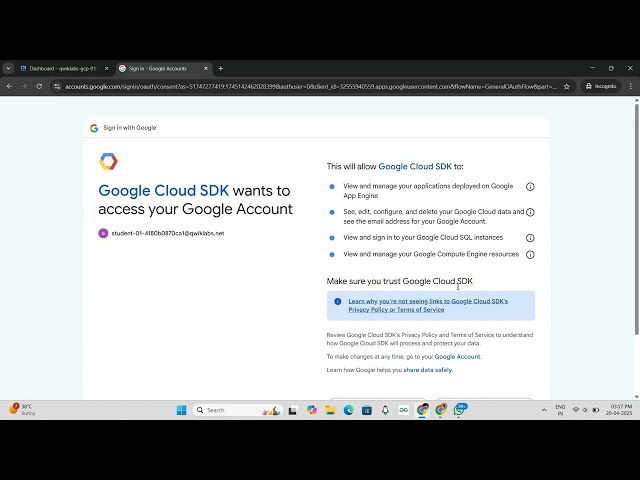Reload the current page
This screenshot has height=480, width=640.
click(x=39, y=87)
